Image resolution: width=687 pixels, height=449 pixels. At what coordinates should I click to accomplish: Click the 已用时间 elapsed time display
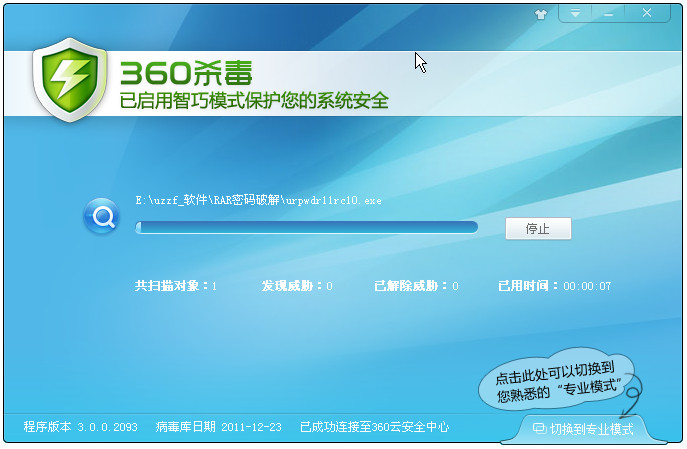(554, 286)
